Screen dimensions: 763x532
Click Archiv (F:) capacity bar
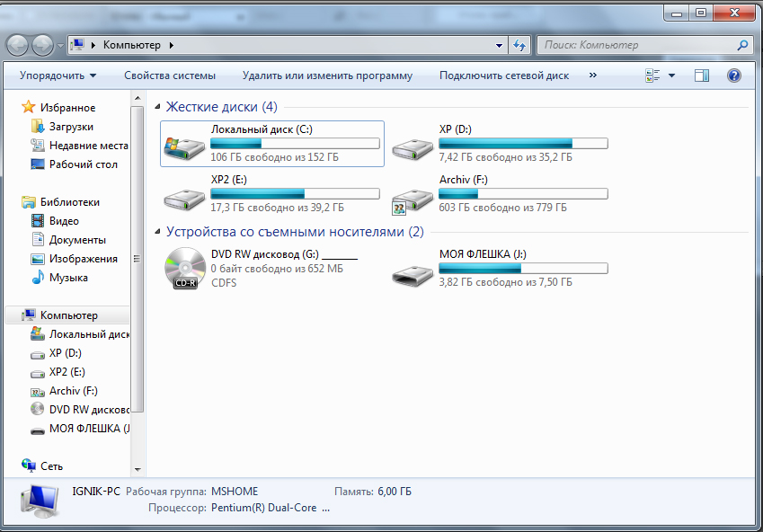coord(523,194)
